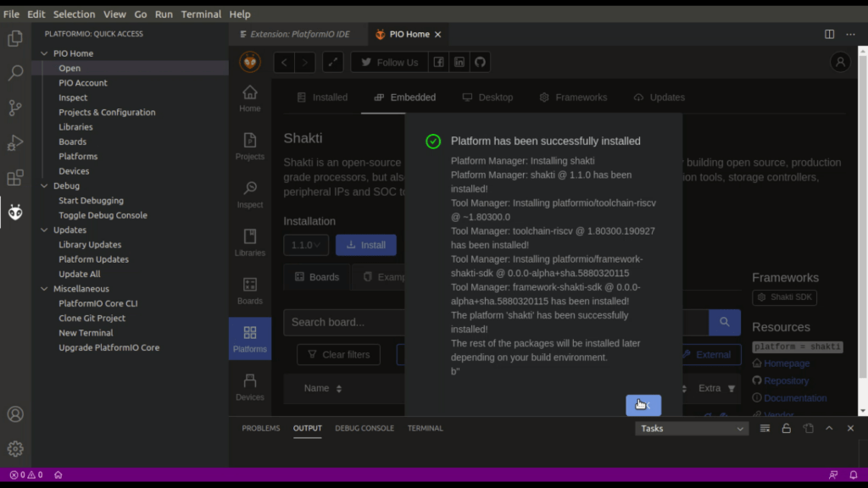Image resolution: width=868 pixels, height=488 pixels.
Task: Select the PlatformIO alien icon in activity bar
Action: pyautogui.click(x=15, y=212)
